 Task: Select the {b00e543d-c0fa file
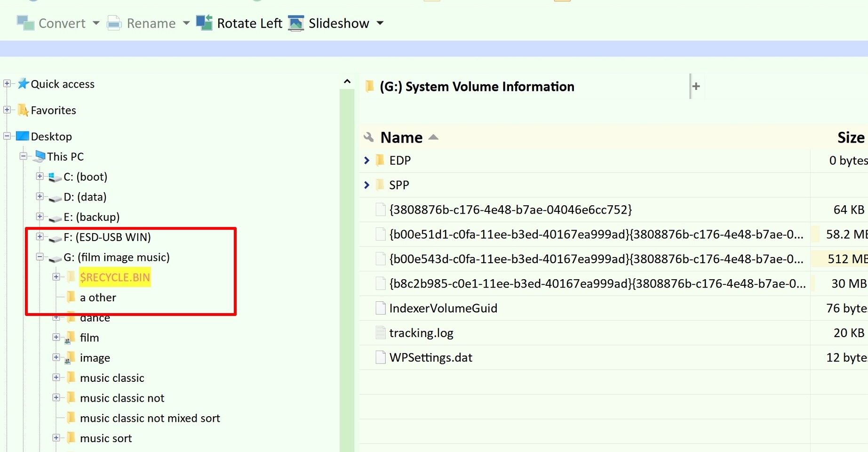click(x=596, y=259)
